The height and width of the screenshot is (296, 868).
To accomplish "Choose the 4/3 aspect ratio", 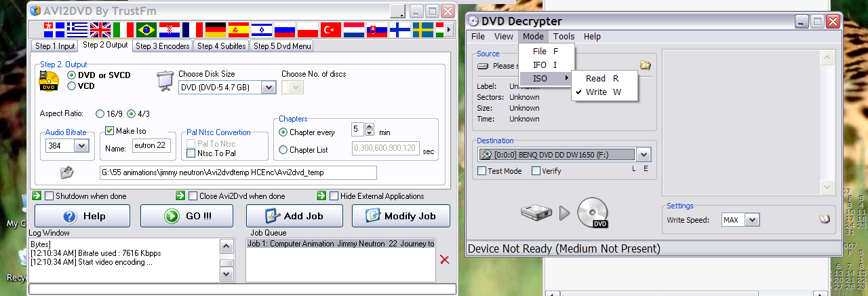I will coord(132,113).
